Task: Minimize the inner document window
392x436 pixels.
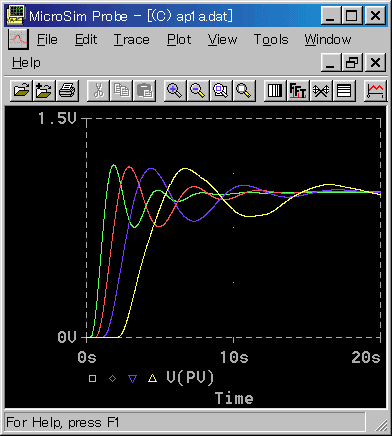Action: point(331,63)
